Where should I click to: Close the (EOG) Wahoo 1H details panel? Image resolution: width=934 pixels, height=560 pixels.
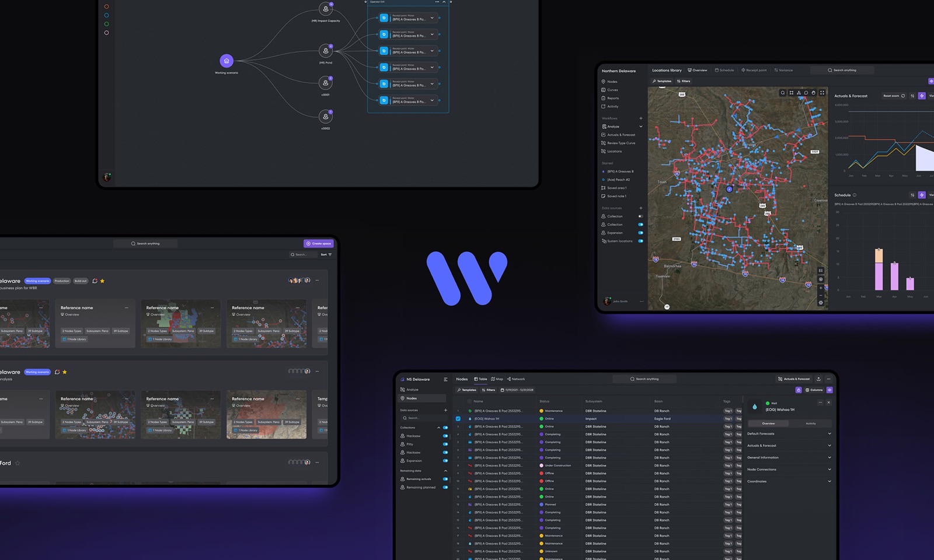point(828,402)
